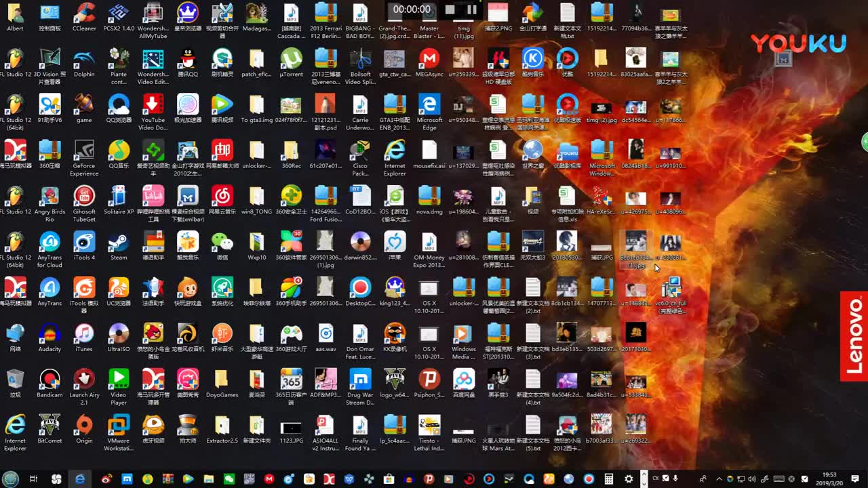Open the CCleaner desktop shortcut
868x488 pixels.
click(84, 18)
